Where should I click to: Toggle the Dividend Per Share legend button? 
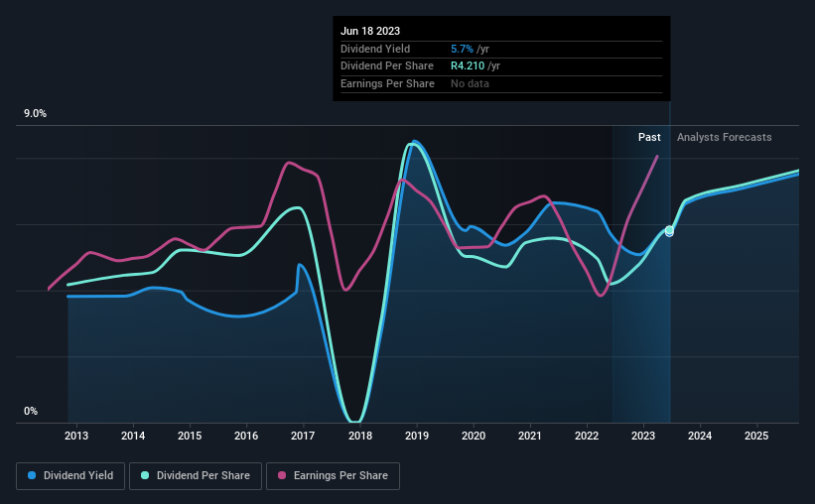pos(196,476)
